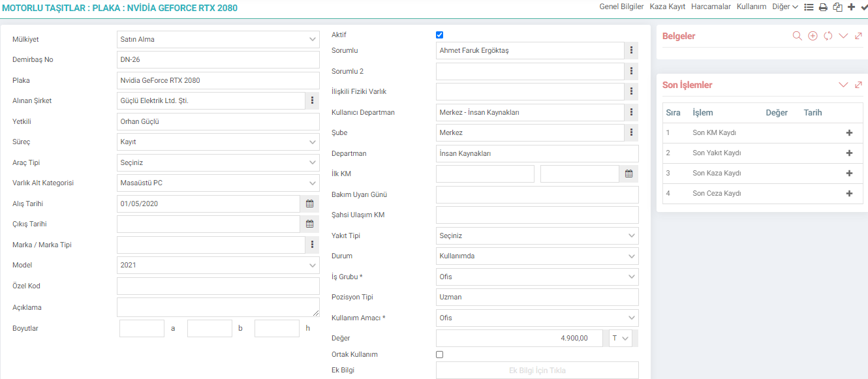The height and width of the screenshot is (379, 868).
Task: Click into the Şahsi Ulaşım KM field
Action: [x=537, y=215]
